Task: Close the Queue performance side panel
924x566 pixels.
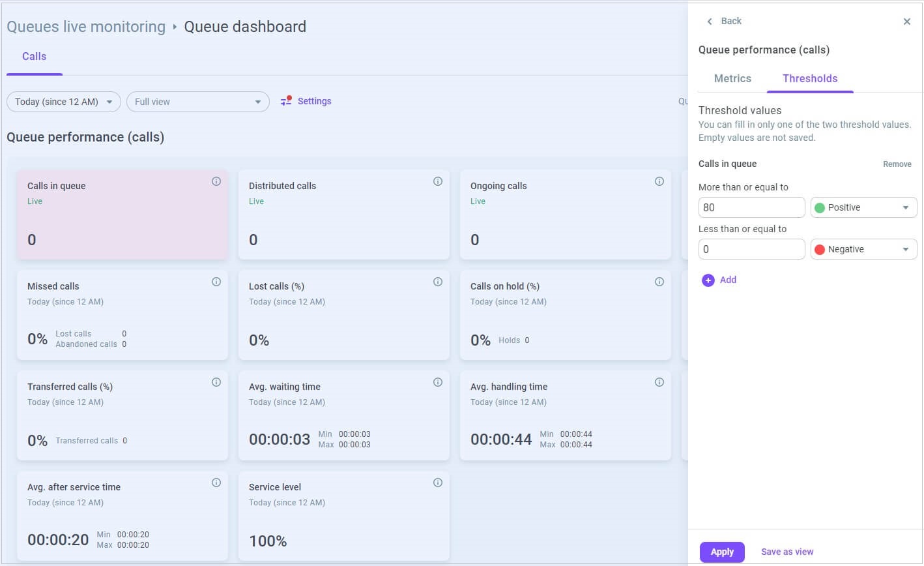Action: (x=907, y=22)
